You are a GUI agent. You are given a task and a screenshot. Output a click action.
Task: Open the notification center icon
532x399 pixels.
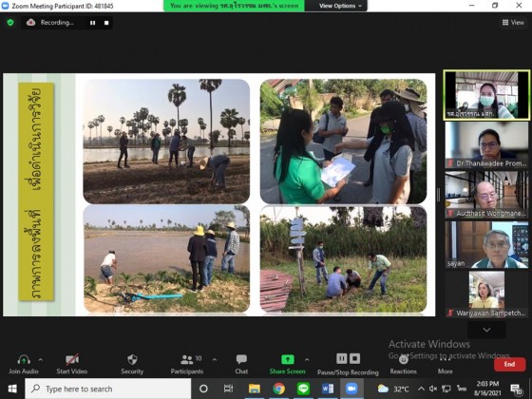click(516, 389)
